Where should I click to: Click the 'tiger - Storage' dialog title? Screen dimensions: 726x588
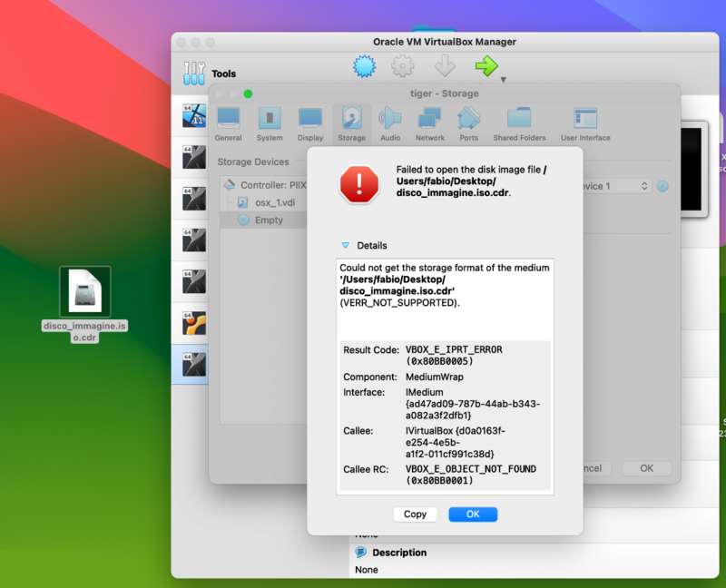click(444, 93)
